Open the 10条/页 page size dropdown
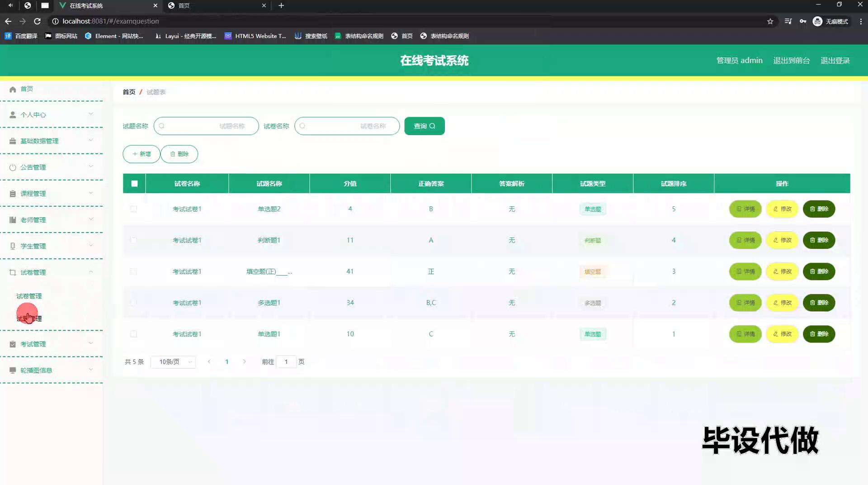 pos(174,362)
